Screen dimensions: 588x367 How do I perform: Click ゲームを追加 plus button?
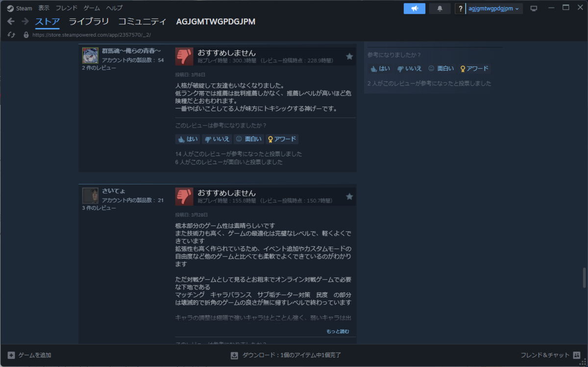[29, 355]
